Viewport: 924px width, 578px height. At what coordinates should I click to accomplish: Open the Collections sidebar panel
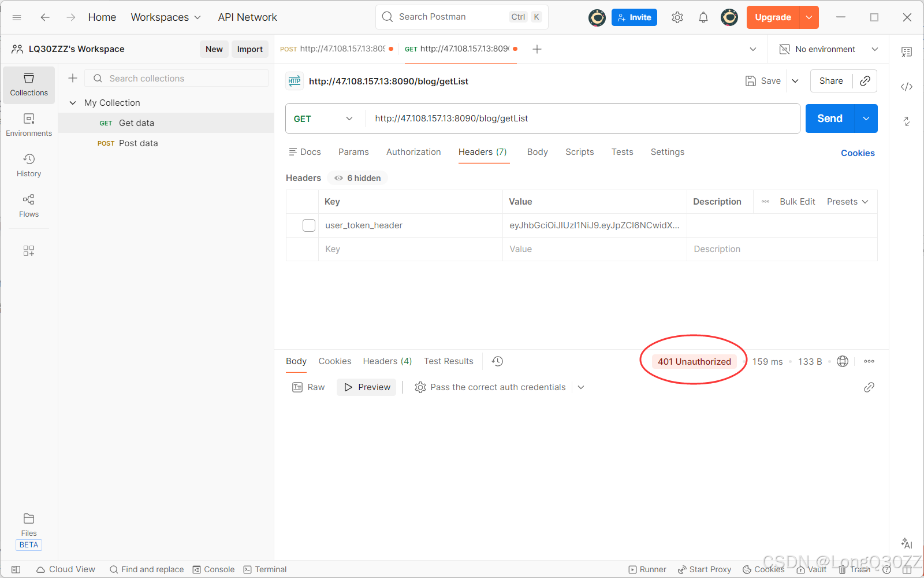click(x=29, y=84)
